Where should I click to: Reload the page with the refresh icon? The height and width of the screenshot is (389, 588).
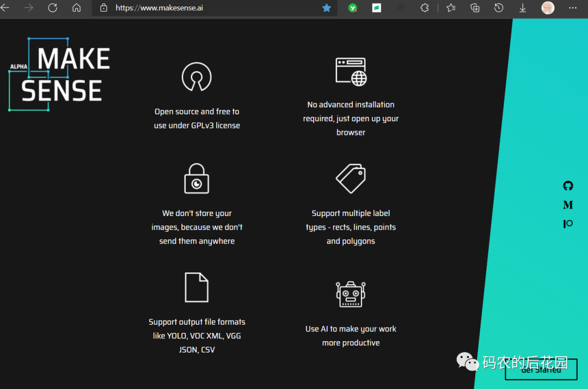52,8
